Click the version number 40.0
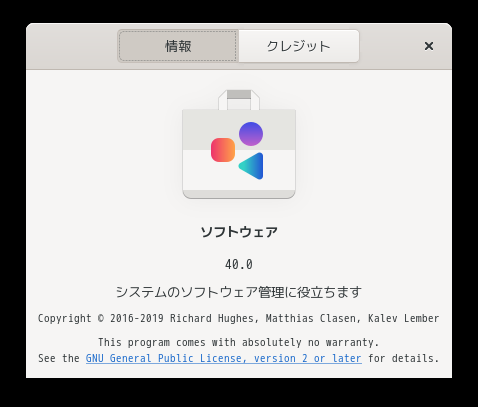The width and height of the screenshot is (478, 407). point(239,265)
